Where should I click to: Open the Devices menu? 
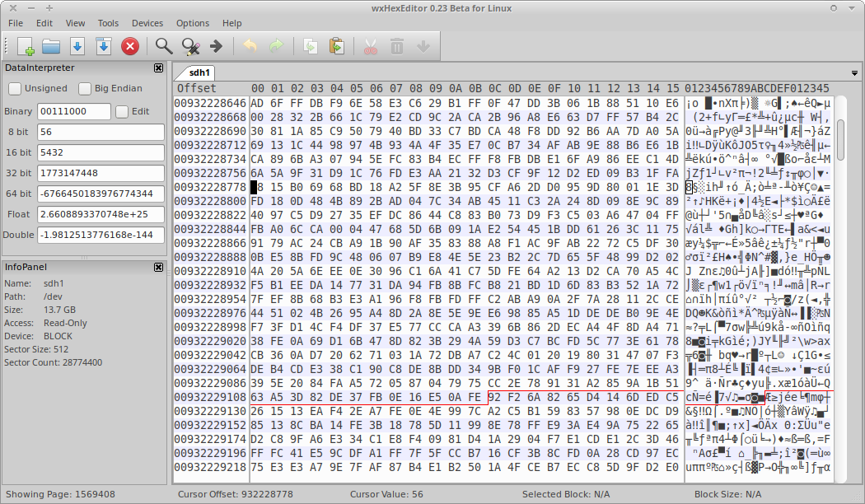(x=147, y=23)
